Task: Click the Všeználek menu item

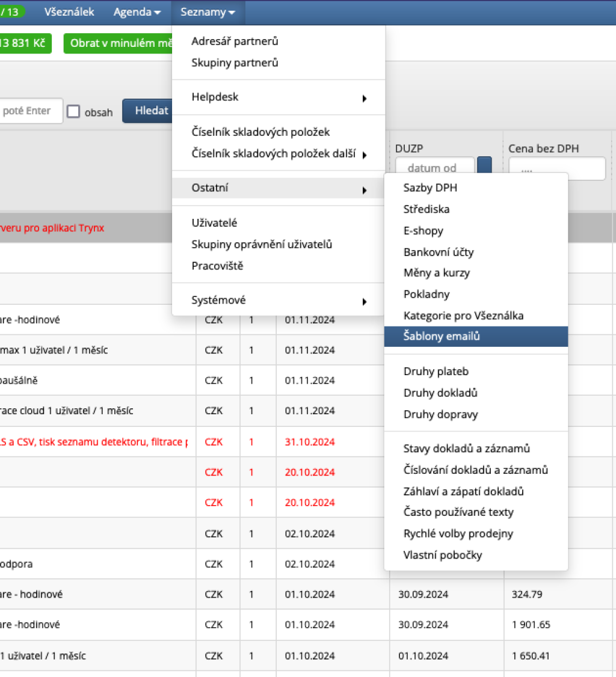Action: pyautogui.click(x=69, y=12)
